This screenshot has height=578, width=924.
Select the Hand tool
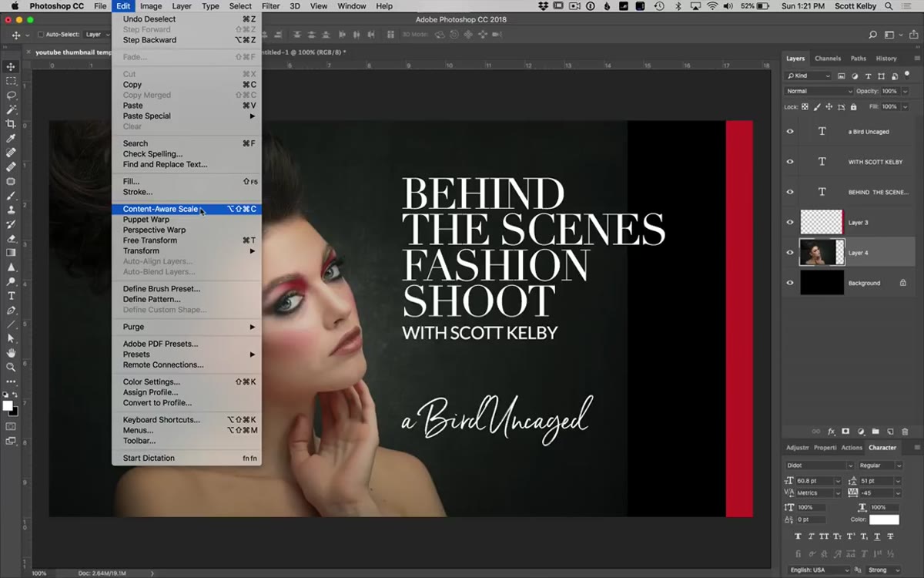click(x=11, y=353)
